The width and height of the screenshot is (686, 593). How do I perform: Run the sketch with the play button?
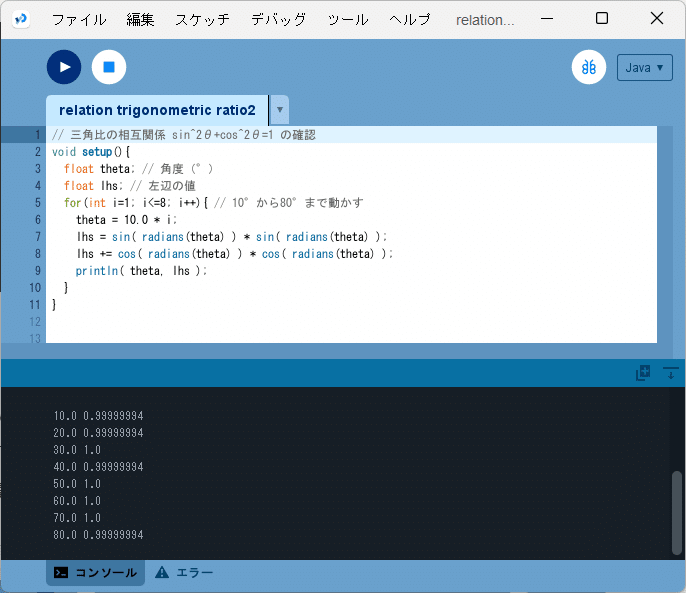click(x=64, y=67)
